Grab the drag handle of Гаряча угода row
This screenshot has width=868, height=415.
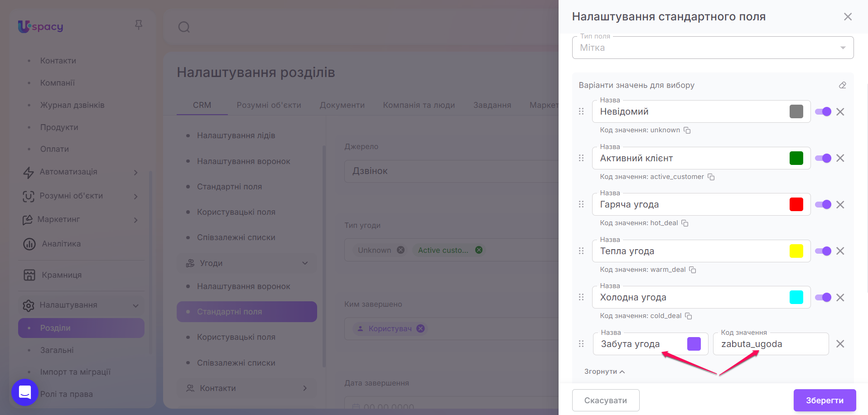[x=581, y=204]
